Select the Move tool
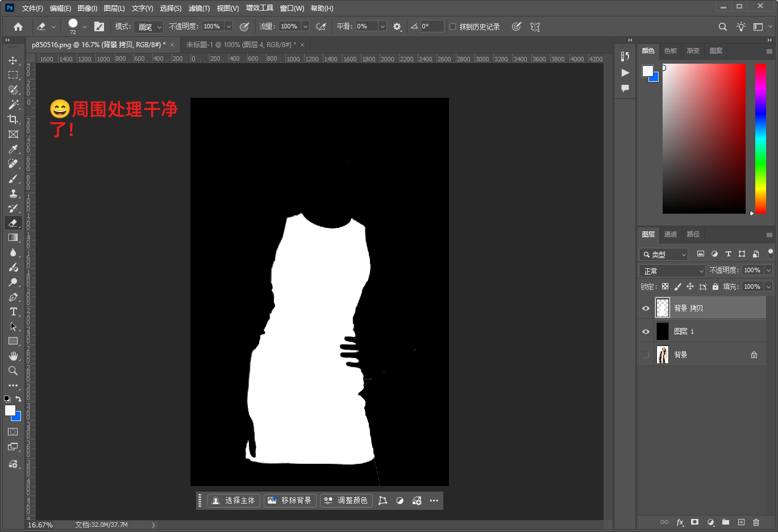Viewport: 778px width, 532px height. point(13,60)
